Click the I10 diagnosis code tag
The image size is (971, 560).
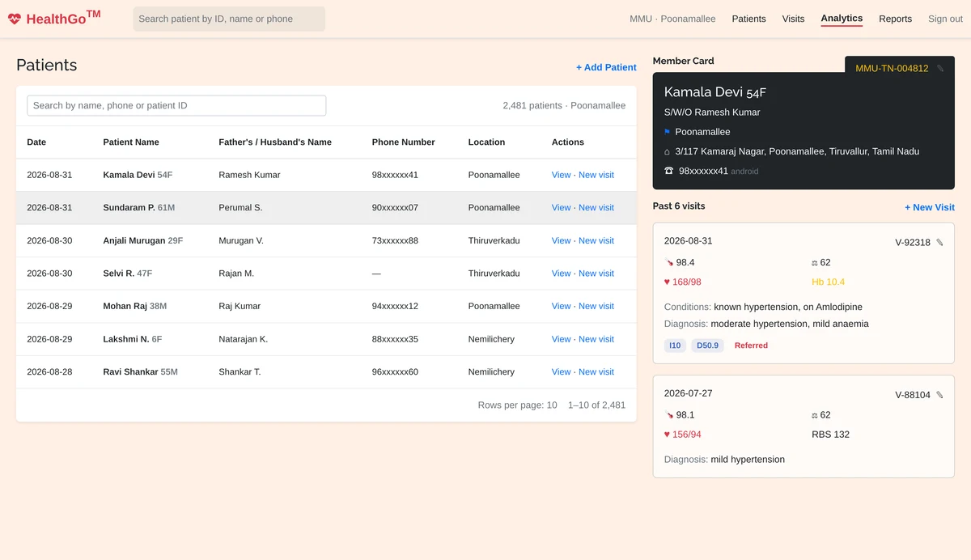click(675, 346)
